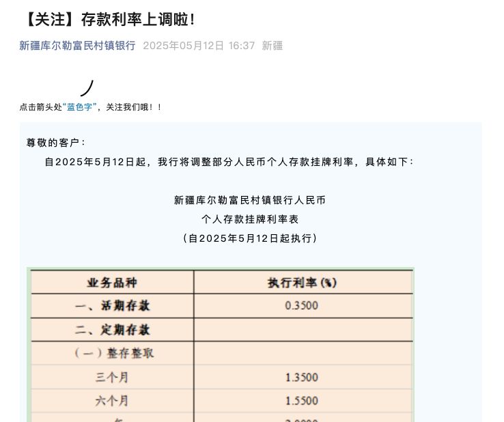Click the rate value 0.3500
504x422 pixels.
301,305
